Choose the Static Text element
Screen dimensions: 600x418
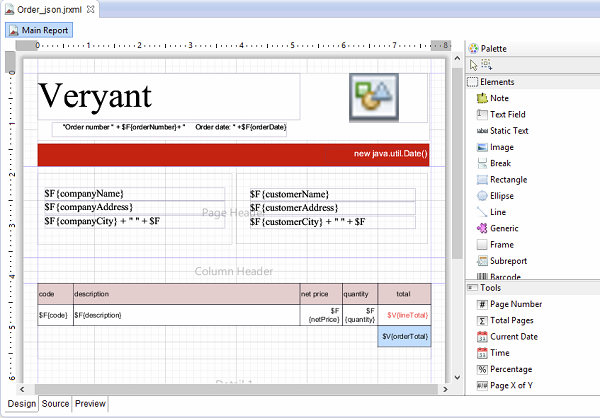tap(511, 130)
